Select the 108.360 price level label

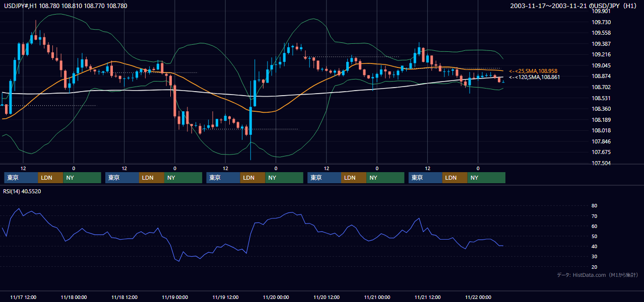[601, 109]
